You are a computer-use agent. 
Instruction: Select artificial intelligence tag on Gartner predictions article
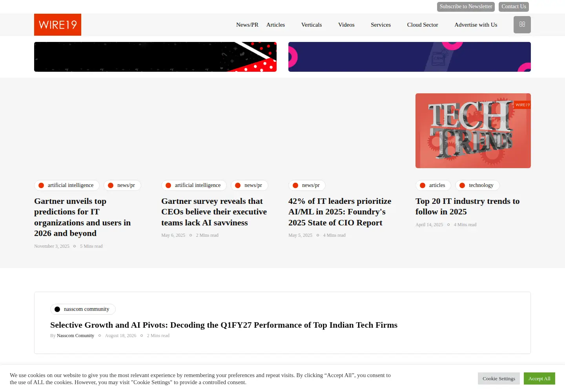tap(67, 185)
